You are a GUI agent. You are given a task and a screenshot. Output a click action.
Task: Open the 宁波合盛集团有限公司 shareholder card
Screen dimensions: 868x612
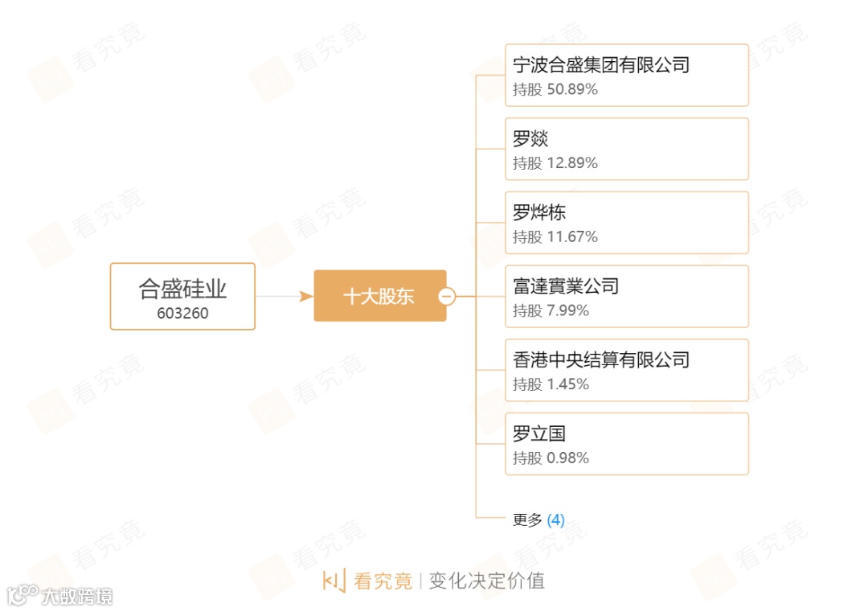(x=627, y=75)
